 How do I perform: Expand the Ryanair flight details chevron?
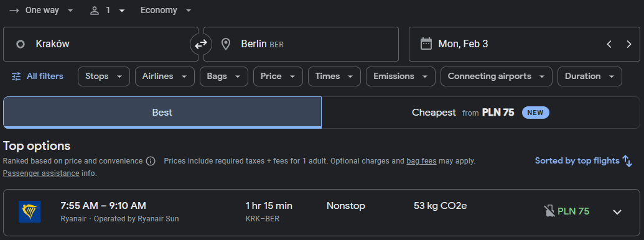click(x=617, y=212)
